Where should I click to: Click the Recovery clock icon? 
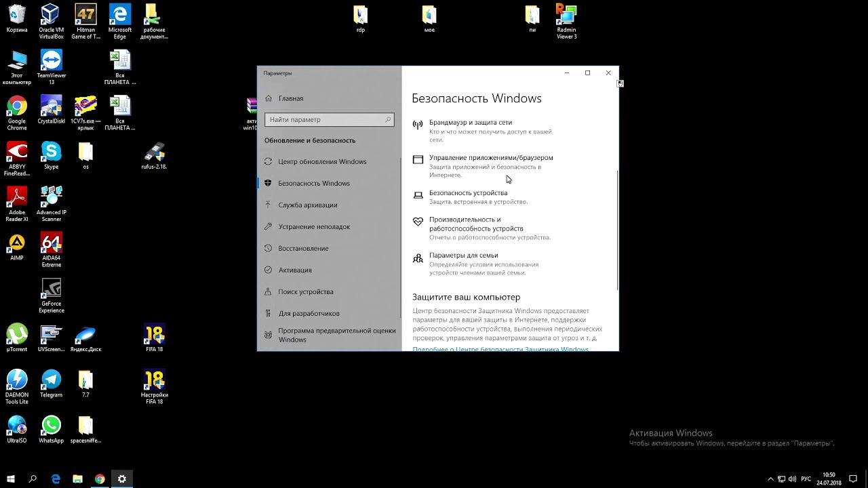coord(269,248)
